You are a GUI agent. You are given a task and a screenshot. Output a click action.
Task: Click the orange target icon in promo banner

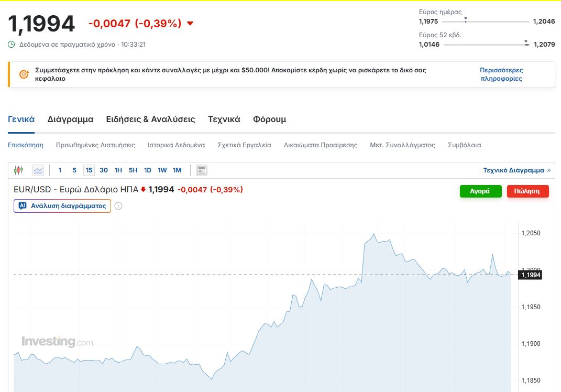(24, 74)
